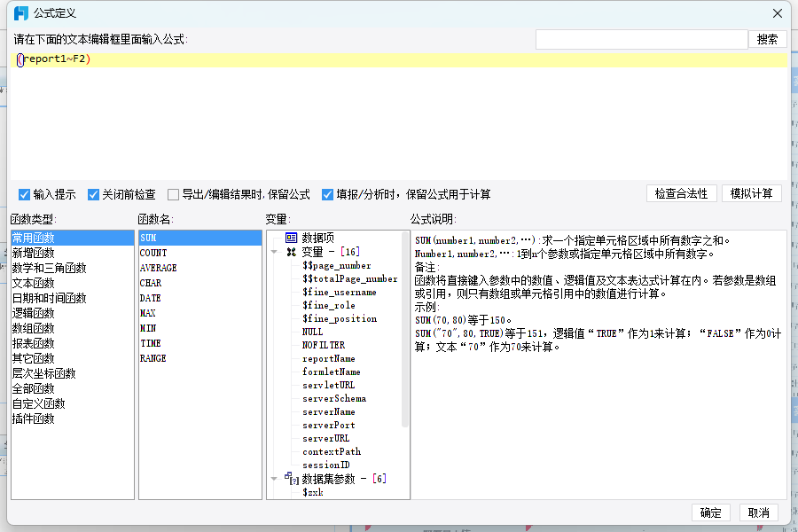This screenshot has height=532, width=798.
Task: Disable the 关闭前检查 checkbox
Action: [93, 194]
